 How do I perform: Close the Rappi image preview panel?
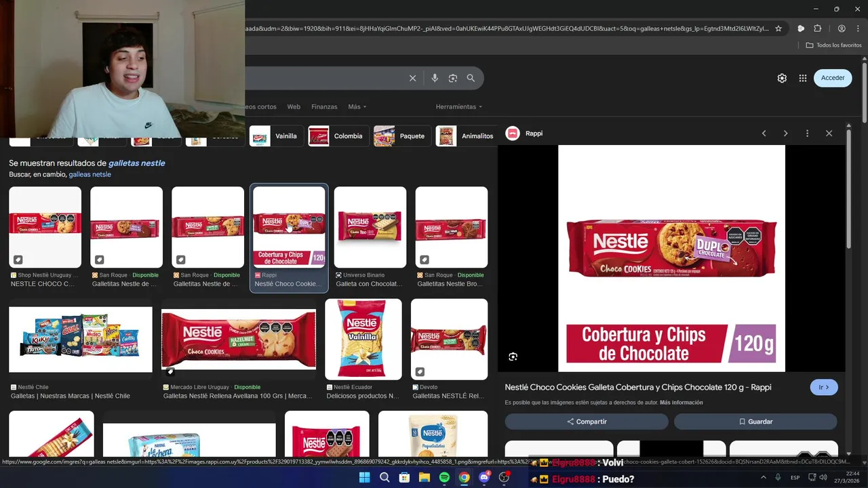829,134
